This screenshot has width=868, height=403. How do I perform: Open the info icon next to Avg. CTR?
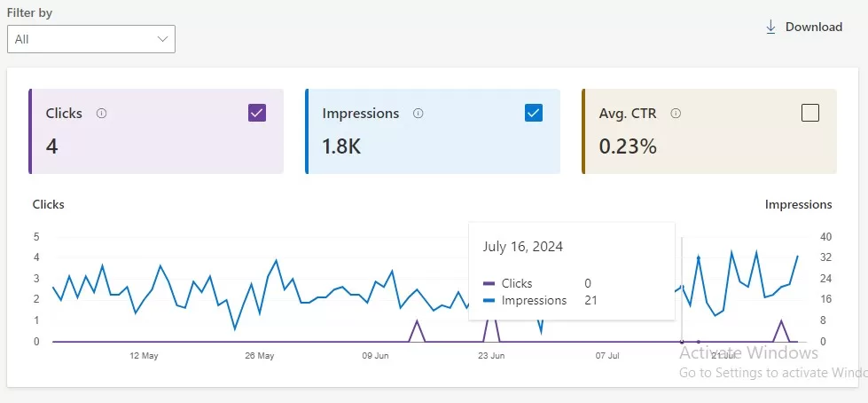pos(676,114)
